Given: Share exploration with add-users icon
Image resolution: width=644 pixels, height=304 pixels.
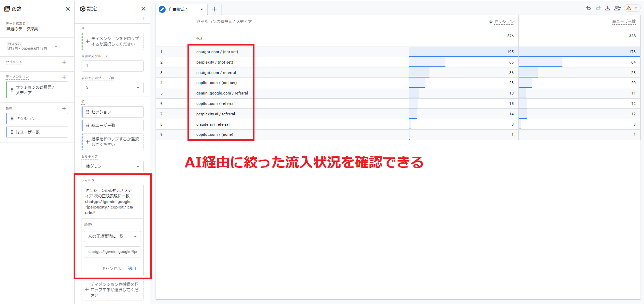Looking at the screenshot, I should click(618, 8).
